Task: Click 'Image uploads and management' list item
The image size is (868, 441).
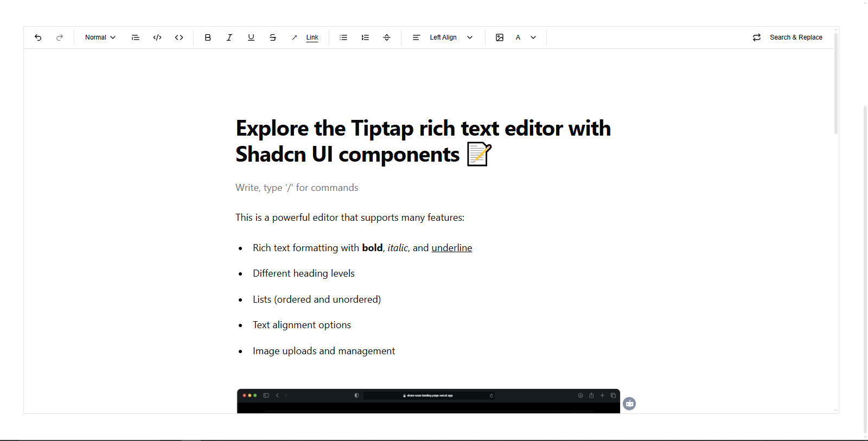Action: (x=324, y=351)
